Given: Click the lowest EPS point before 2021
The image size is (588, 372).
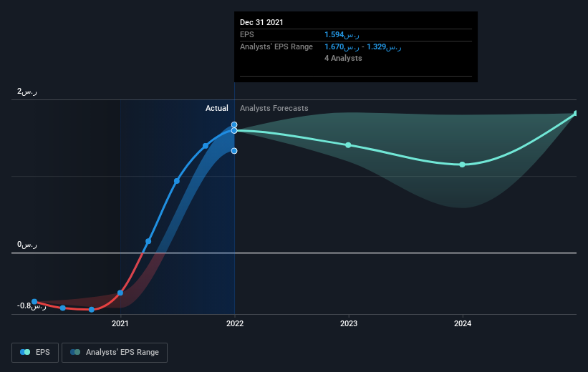Looking at the screenshot, I should (x=92, y=310).
